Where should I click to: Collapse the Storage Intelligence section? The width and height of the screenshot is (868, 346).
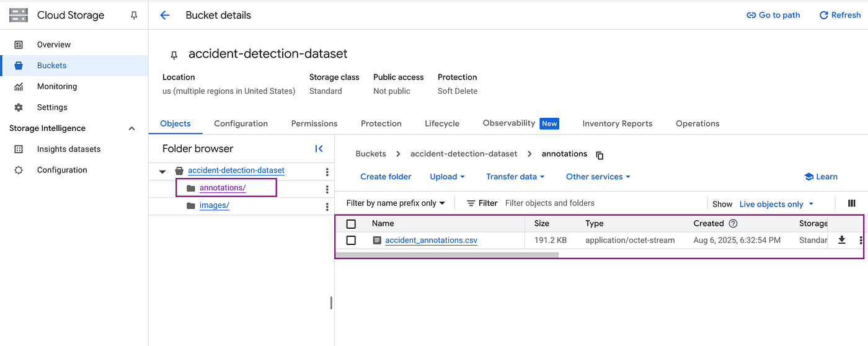tap(131, 128)
